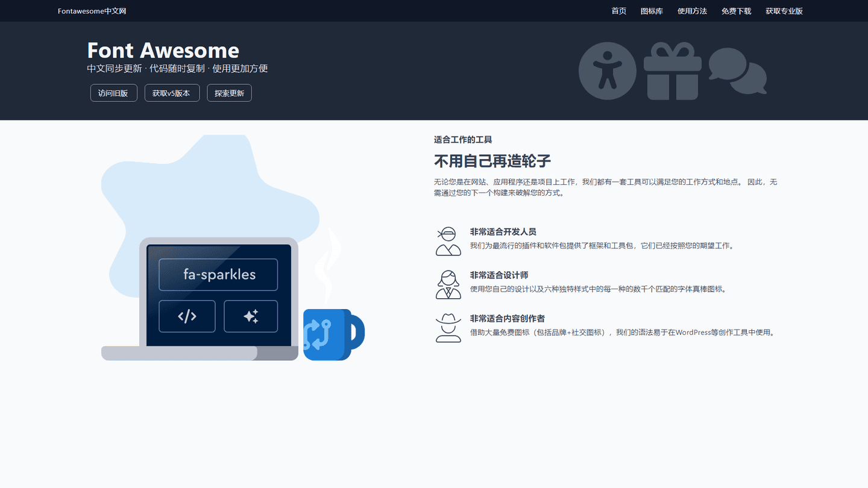Click the chat bubbles icon in the banner
The height and width of the screenshot is (488, 868).
click(x=738, y=71)
